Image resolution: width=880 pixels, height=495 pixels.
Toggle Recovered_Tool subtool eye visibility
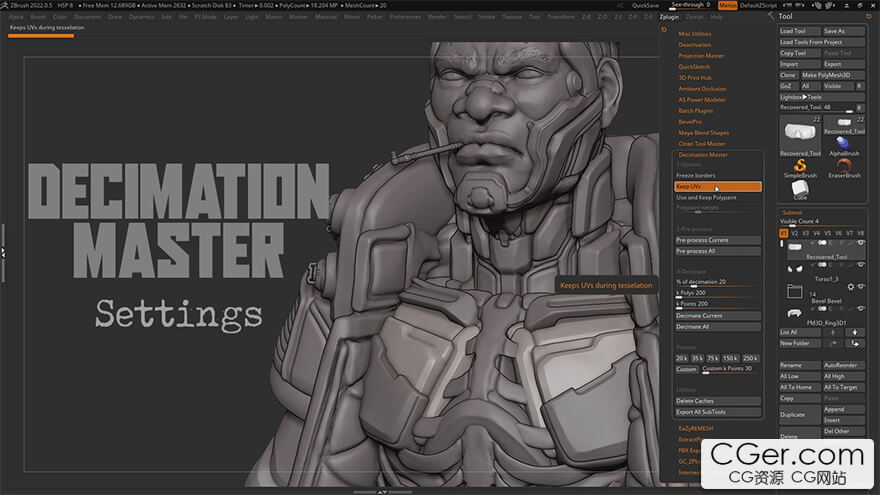click(x=860, y=242)
